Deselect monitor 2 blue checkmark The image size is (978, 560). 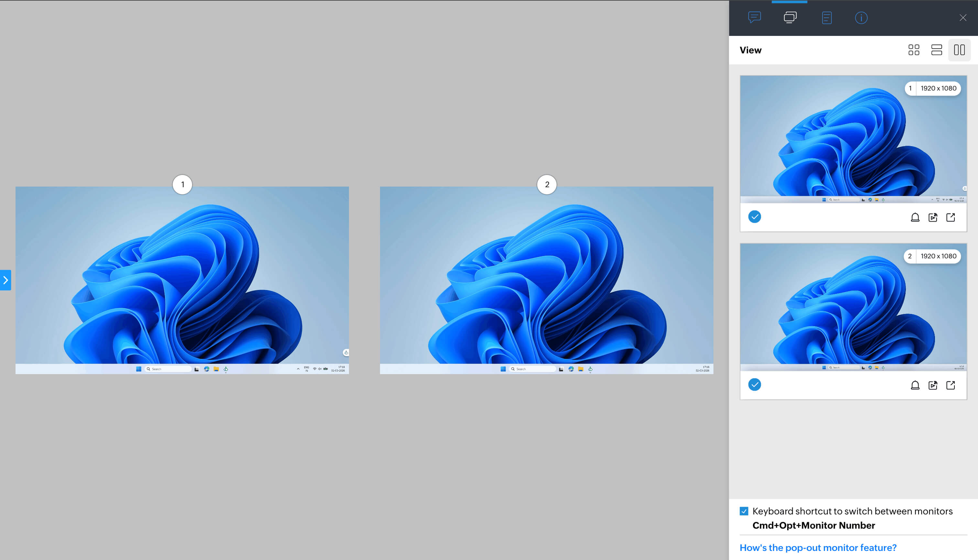click(x=755, y=385)
